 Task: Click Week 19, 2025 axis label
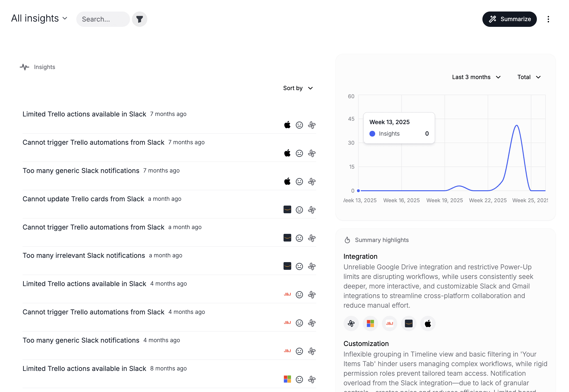[444, 200]
